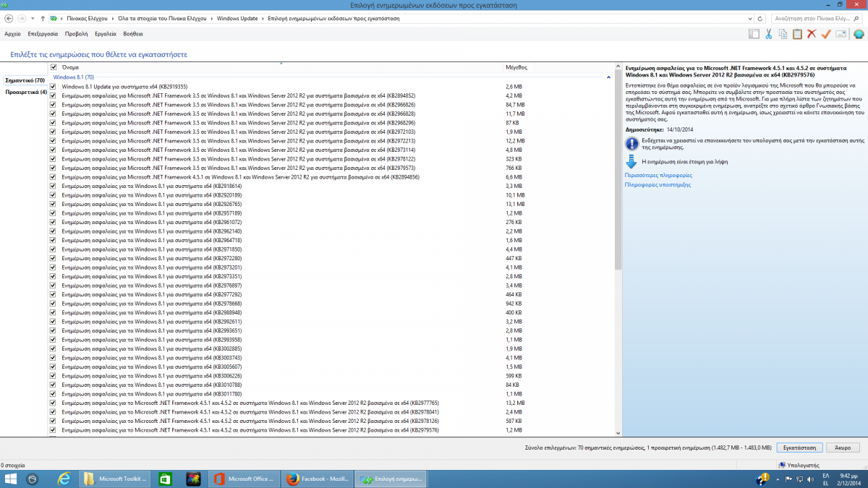
Task: Click the scrollbar down arrow
Action: pyautogui.click(x=618, y=433)
